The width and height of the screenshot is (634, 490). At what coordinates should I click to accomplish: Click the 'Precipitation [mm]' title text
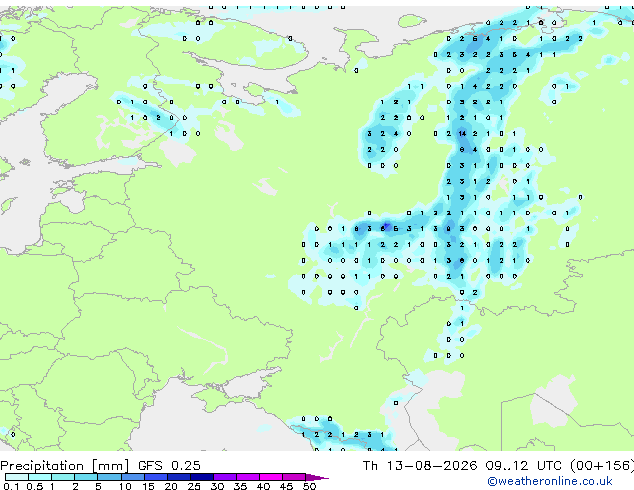(x=65, y=466)
